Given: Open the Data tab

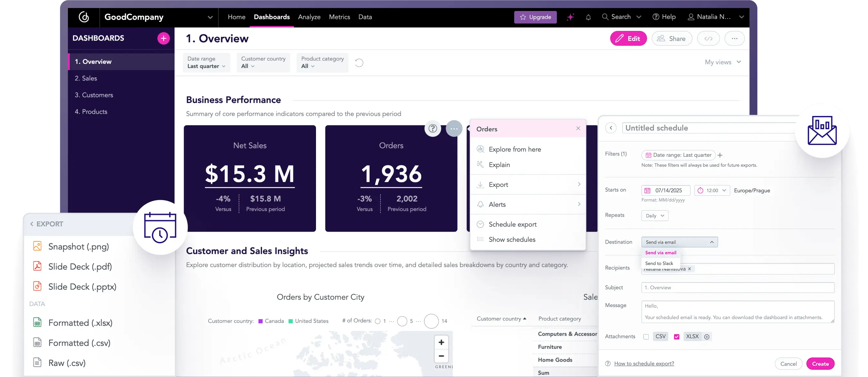Looking at the screenshot, I should click(365, 17).
